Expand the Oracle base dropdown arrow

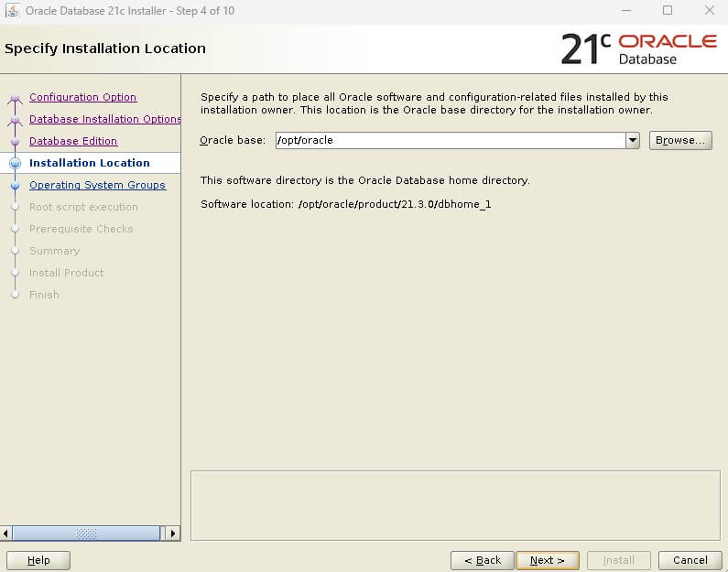(633, 140)
